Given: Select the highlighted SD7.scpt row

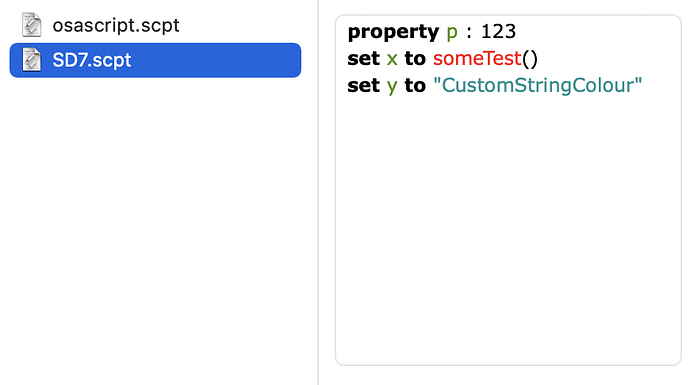Looking at the screenshot, I should [x=155, y=60].
